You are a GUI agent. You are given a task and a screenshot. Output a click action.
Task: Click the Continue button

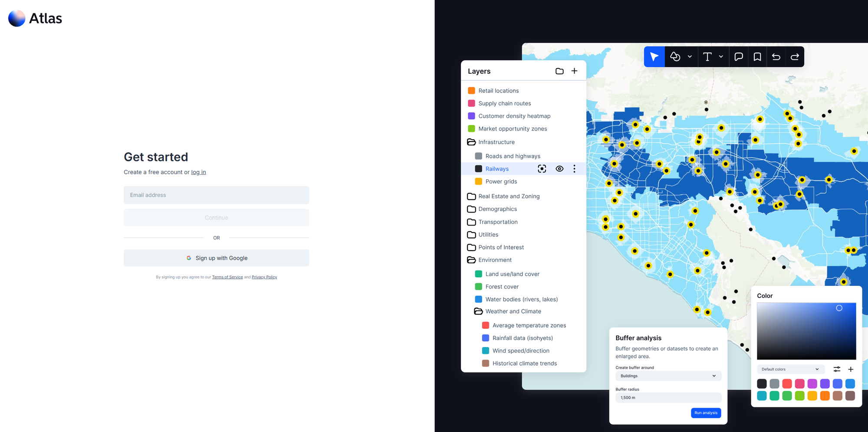click(216, 218)
